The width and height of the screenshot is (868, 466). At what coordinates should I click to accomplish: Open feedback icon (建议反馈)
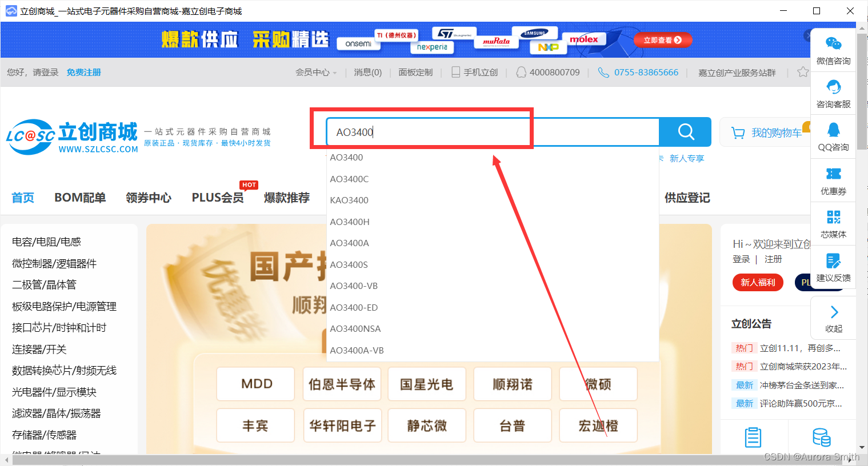pyautogui.click(x=833, y=261)
